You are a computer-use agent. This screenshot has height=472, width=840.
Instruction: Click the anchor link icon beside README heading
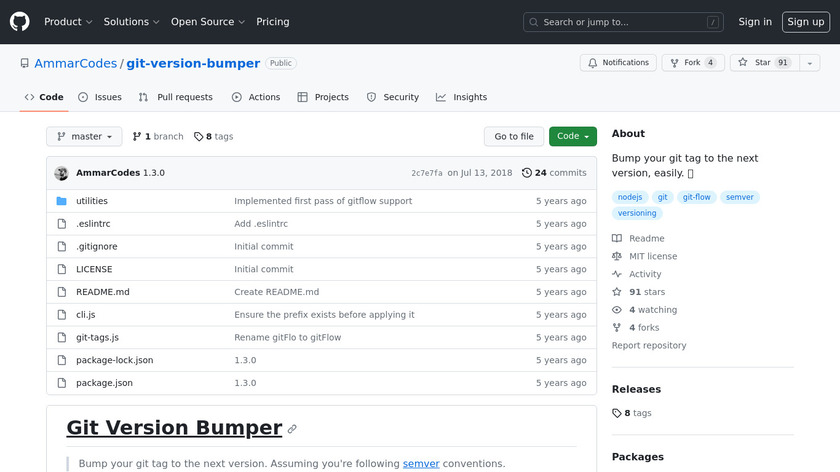292,429
